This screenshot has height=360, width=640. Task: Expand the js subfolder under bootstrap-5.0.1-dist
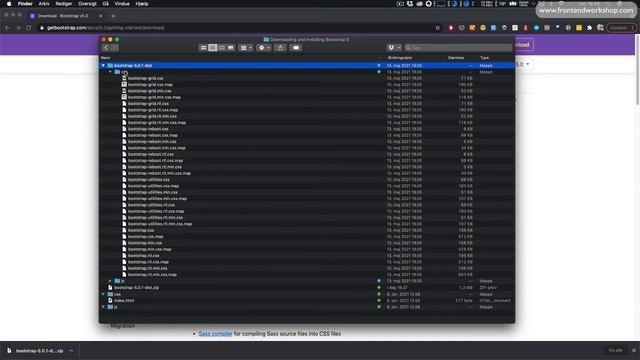pos(110,281)
